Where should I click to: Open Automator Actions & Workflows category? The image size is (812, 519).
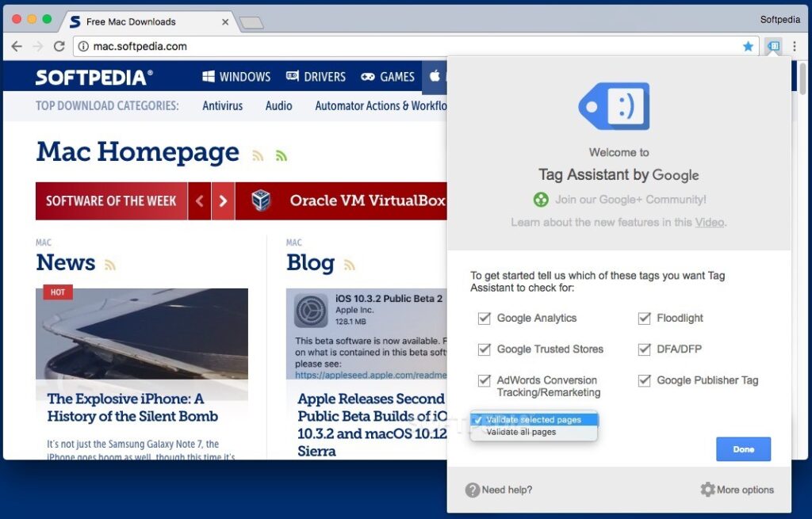point(381,105)
